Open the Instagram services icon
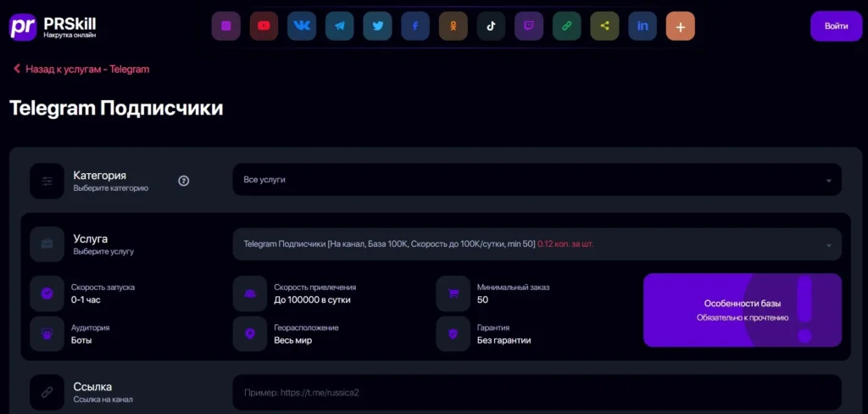868x414 pixels. tap(225, 26)
